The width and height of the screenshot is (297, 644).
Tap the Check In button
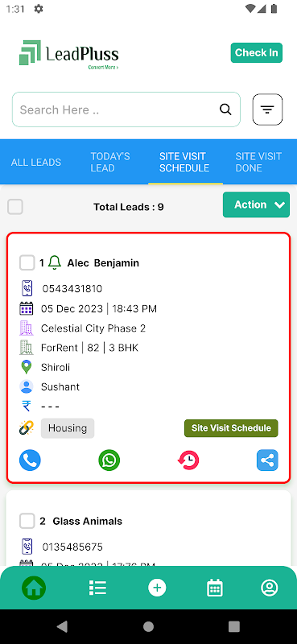point(256,52)
